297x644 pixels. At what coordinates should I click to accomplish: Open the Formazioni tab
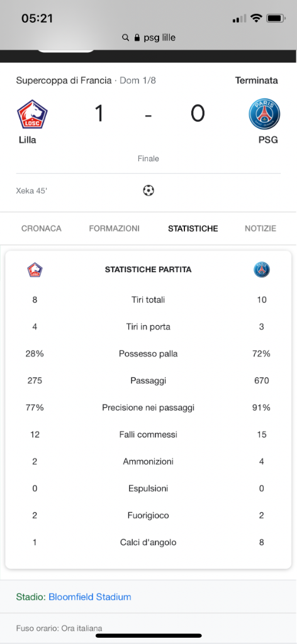tap(114, 228)
